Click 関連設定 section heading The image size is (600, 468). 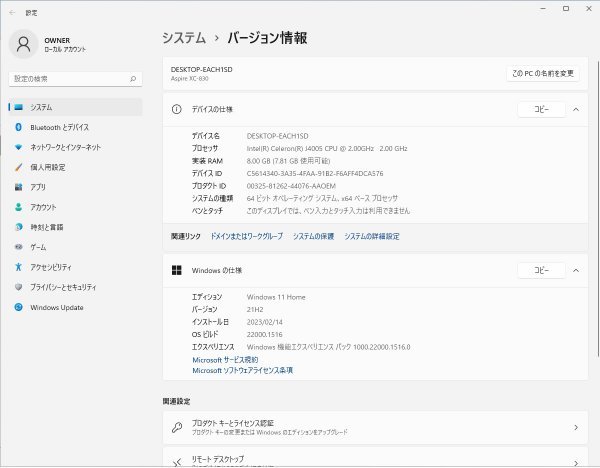[176, 401]
